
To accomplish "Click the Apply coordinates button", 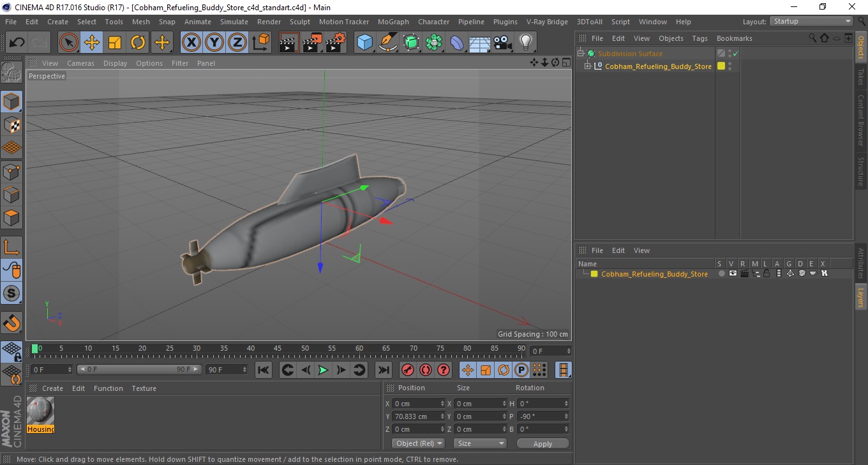I will click(542, 443).
